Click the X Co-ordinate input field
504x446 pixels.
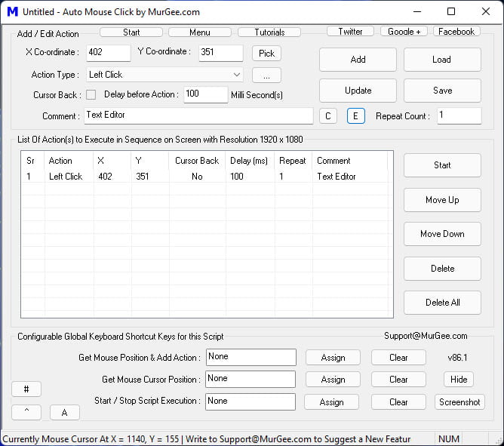[109, 52]
